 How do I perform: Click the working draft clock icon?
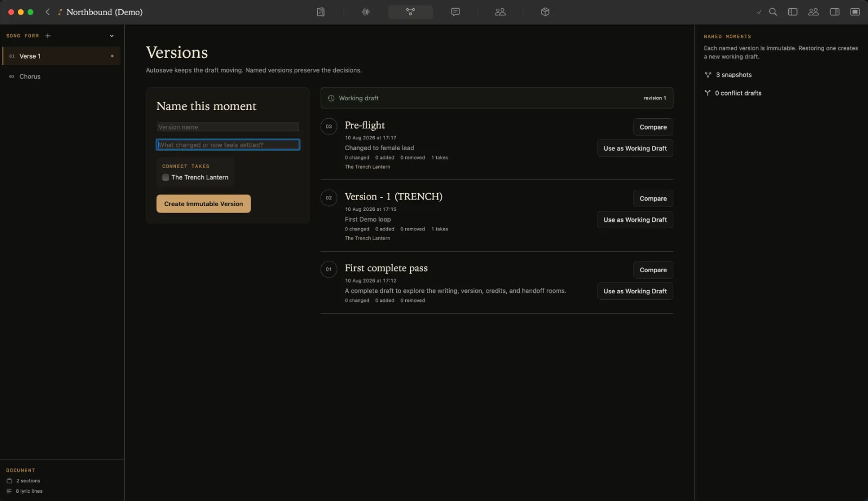click(331, 98)
